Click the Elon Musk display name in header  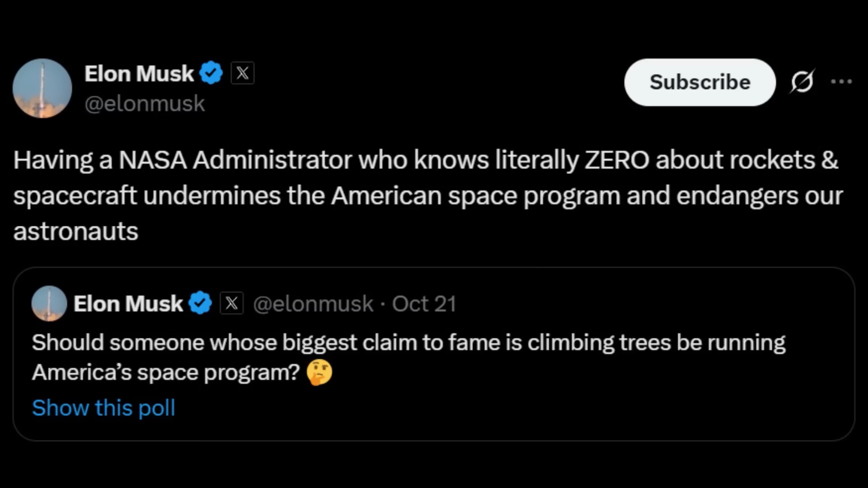coord(139,73)
